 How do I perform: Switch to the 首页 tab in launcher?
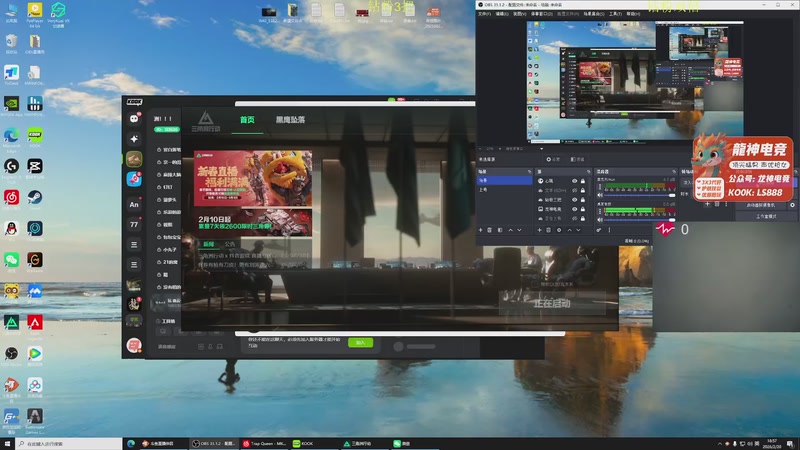pos(247,120)
